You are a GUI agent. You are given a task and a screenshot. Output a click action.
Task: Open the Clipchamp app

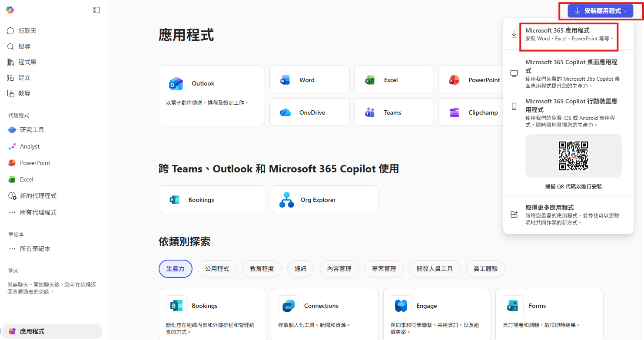[x=471, y=112]
